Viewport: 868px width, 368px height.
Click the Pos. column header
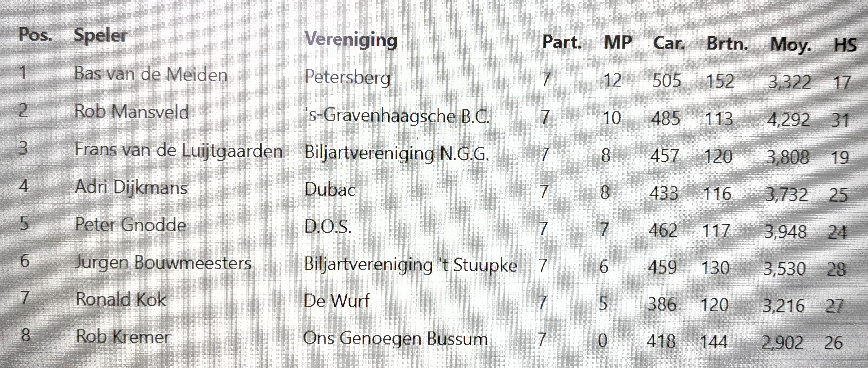point(35,35)
